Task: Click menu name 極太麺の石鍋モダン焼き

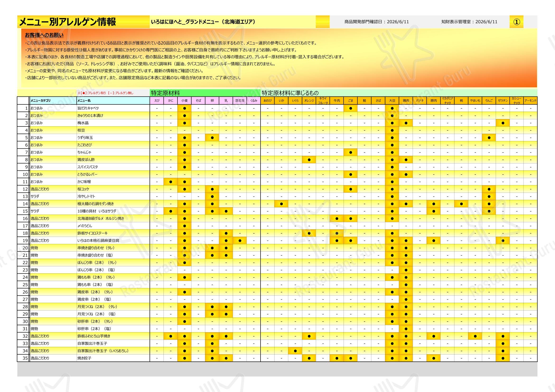Action: pos(96,204)
